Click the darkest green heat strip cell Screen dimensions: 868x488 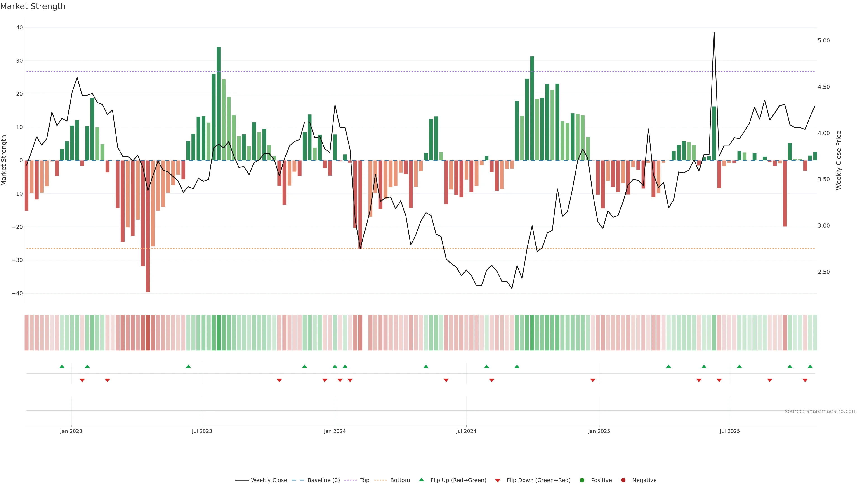(219, 332)
